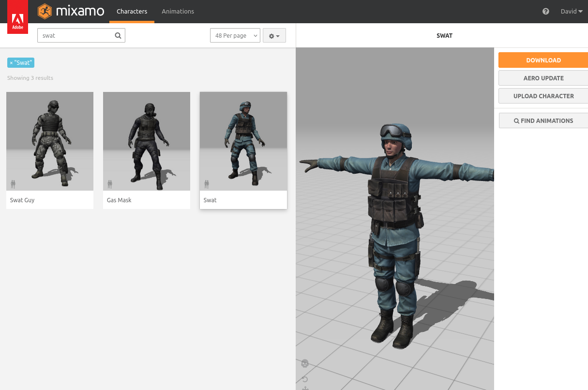Click the Showing 3 results text
This screenshot has width=588, height=390.
[30, 78]
